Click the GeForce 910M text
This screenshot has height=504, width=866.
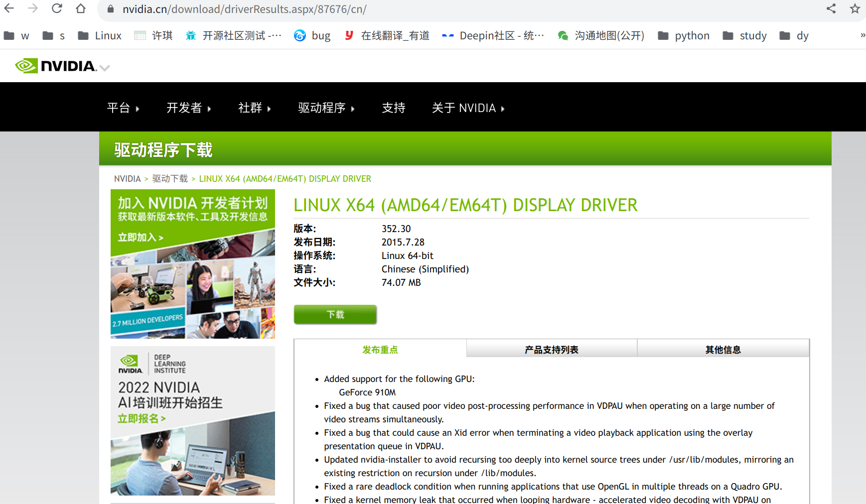(367, 392)
